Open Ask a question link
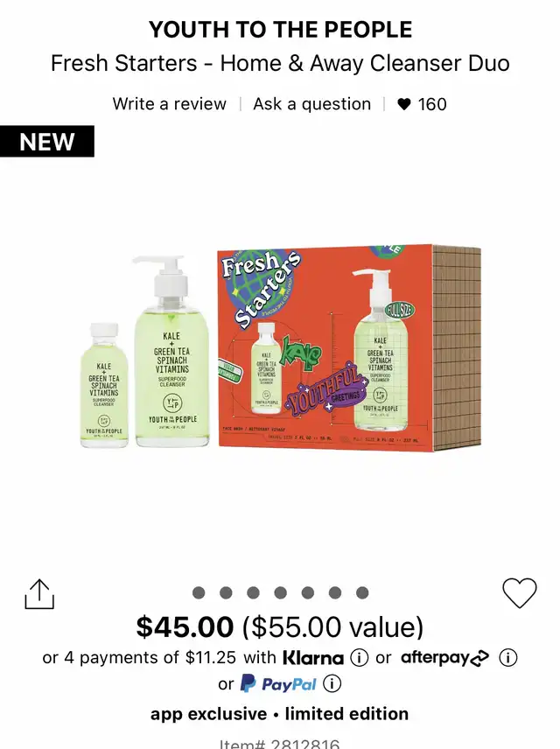This screenshot has width=560, height=749. 312,103
